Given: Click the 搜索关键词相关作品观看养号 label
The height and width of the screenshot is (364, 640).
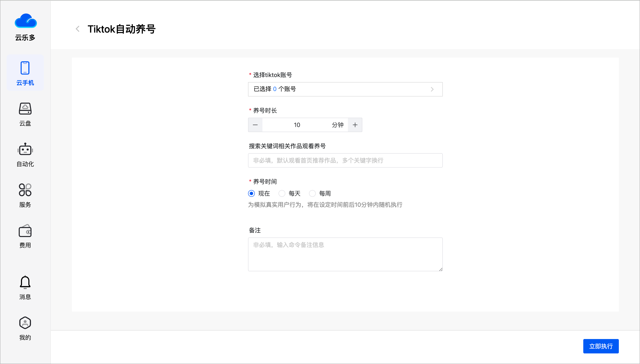Looking at the screenshot, I should tap(287, 146).
